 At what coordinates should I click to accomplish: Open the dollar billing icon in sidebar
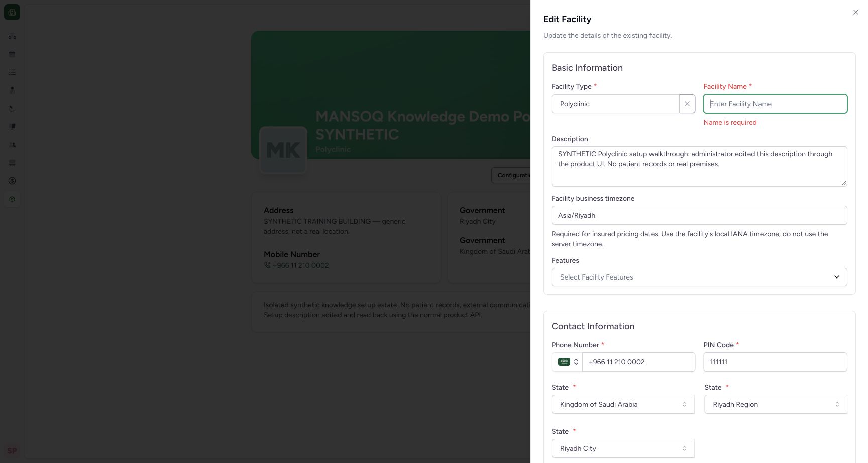[x=12, y=181]
